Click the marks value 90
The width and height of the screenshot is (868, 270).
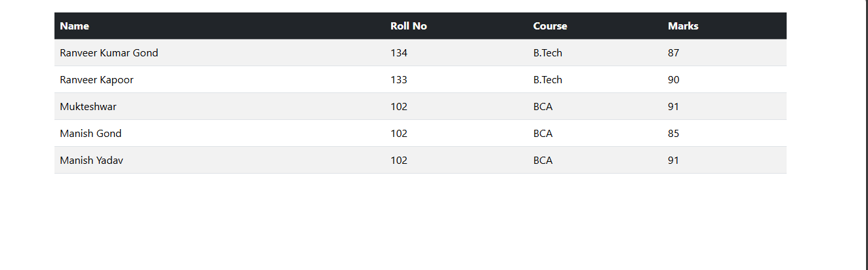point(674,80)
